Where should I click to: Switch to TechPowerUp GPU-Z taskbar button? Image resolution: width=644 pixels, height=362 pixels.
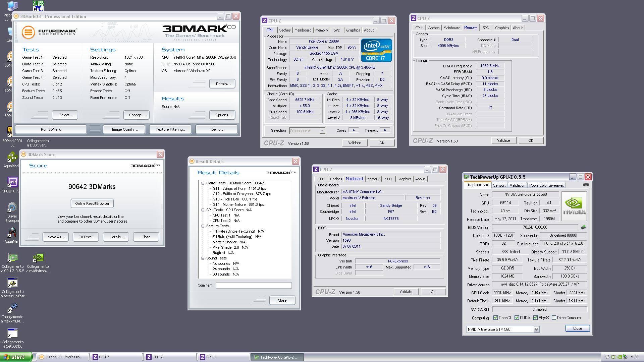(277, 357)
